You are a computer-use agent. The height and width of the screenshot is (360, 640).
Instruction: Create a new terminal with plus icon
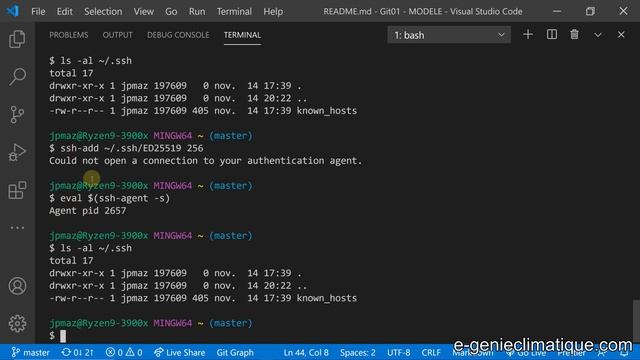528,35
